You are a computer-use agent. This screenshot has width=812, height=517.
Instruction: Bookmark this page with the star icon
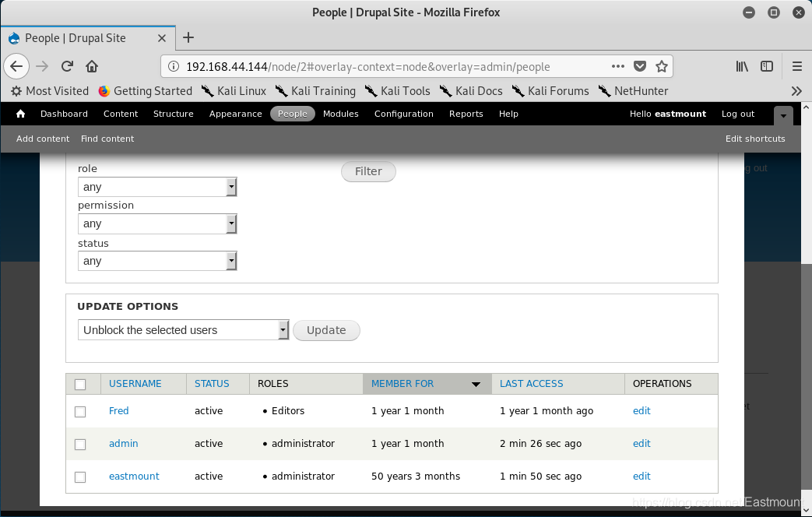(x=661, y=66)
